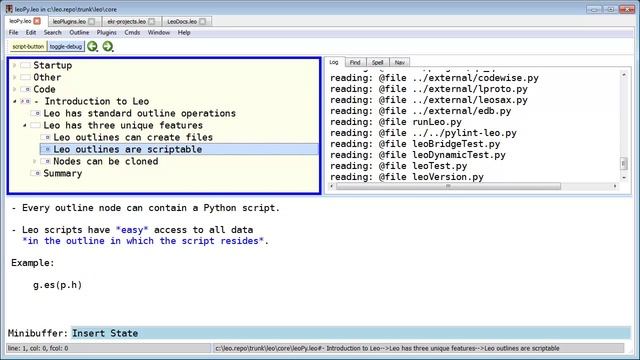Screen dimensions: 640x360
Task: Close the ekr-projects.leo tab
Action: pos(152,21)
